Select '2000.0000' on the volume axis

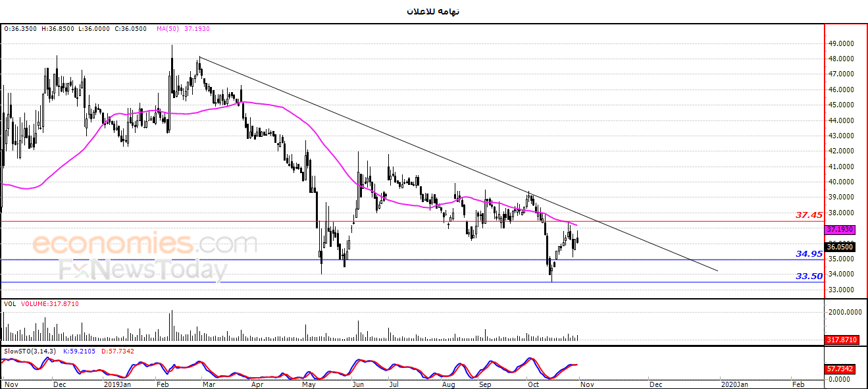[x=844, y=312]
